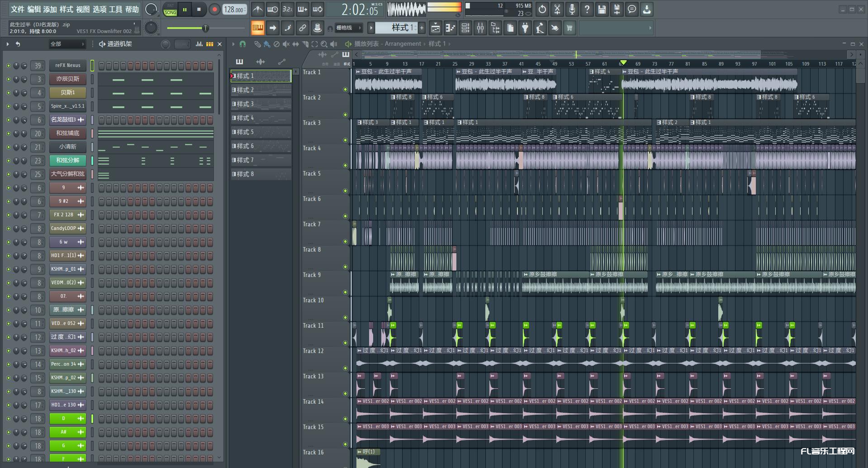Toggle the loop recording icon
Viewport: 868px width, 468px height.
(x=318, y=9)
